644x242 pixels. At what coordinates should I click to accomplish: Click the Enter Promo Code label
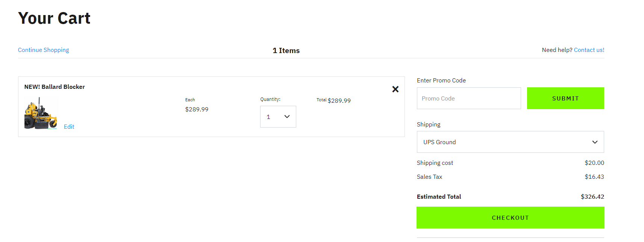[441, 81]
